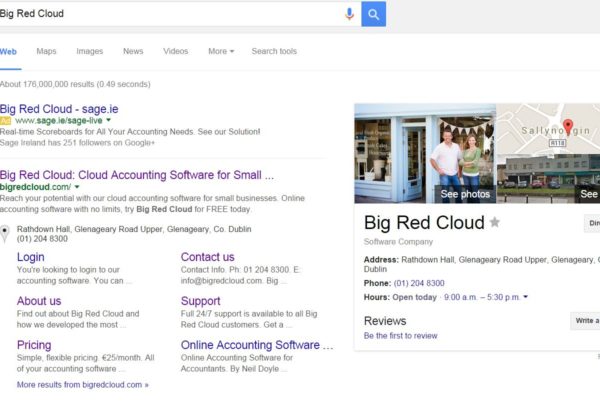Image resolution: width=600 pixels, height=403 pixels.
Task: Open the More dropdown menu
Action: (221, 51)
